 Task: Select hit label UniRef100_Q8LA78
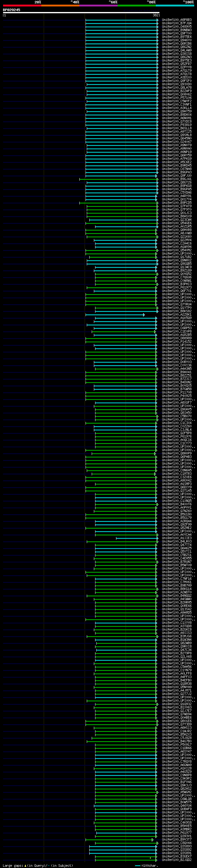pos(177,88)
